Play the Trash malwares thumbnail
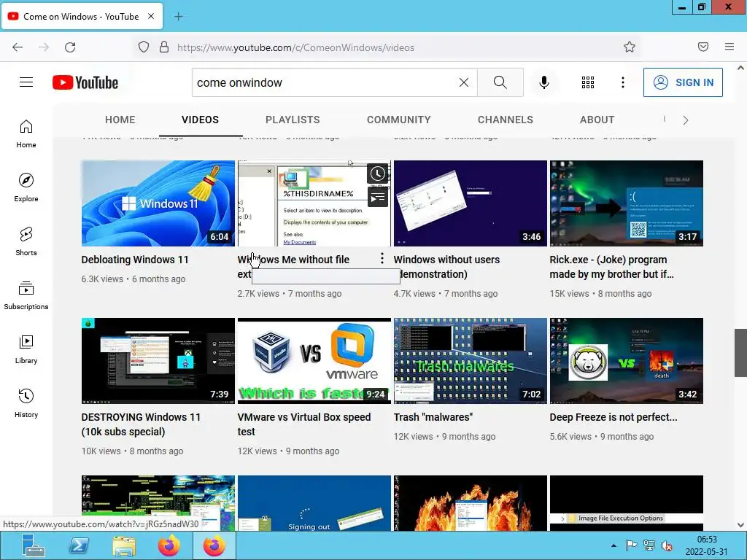The height and width of the screenshot is (560, 747). coord(471,361)
